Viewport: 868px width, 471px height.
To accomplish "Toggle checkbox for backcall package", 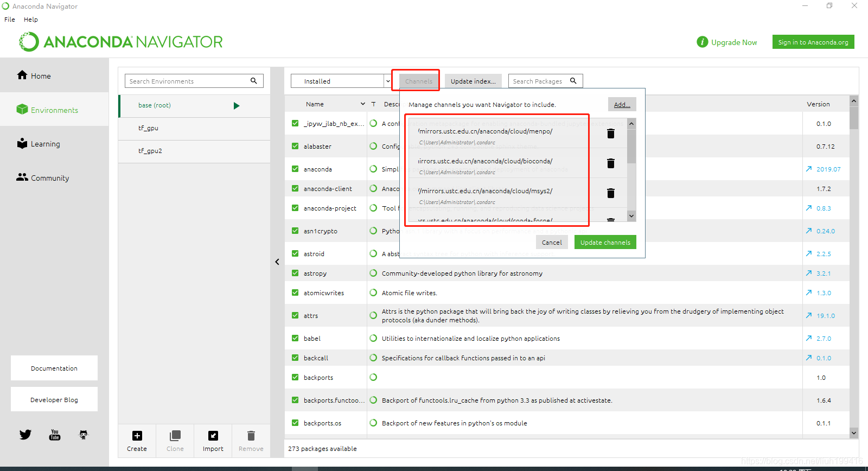I will (x=295, y=358).
